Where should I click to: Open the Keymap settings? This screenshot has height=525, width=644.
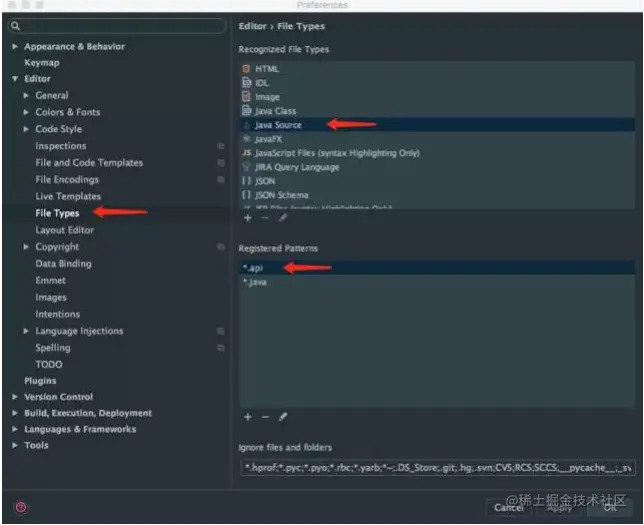[x=41, y=62]
